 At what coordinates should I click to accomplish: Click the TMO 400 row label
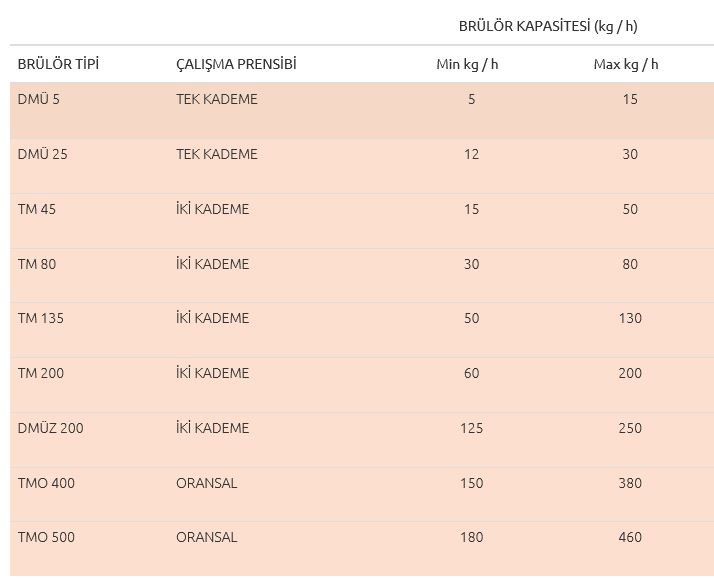tap(46, 483)
